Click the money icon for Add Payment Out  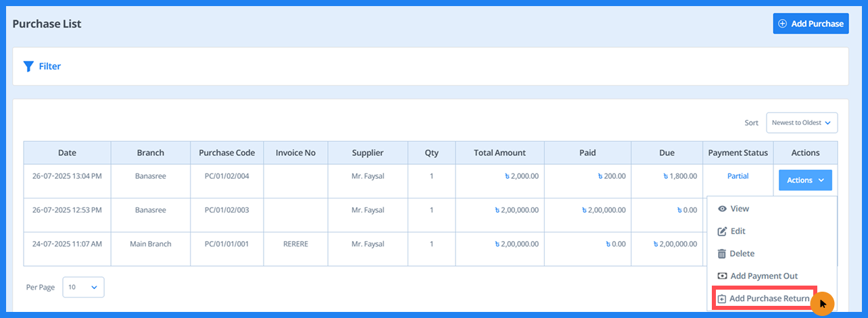pyautogui.click(x=722, y=276)
